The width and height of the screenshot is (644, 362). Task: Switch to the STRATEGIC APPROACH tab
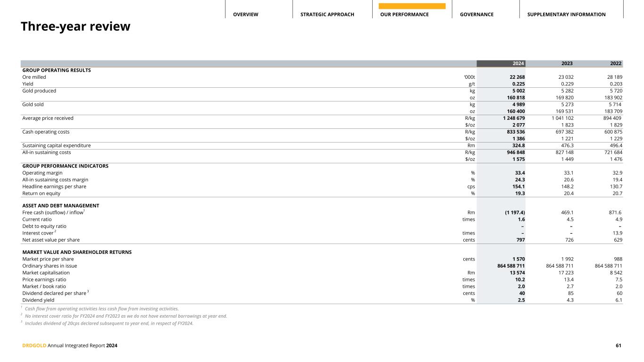(327, 15)
